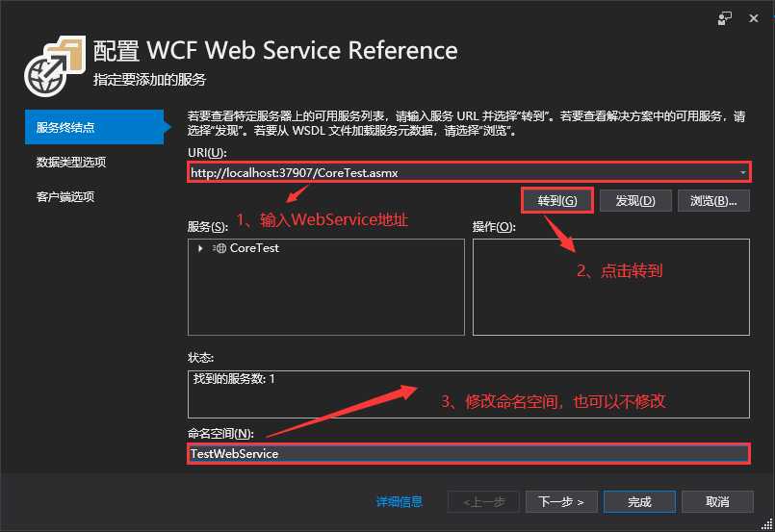
Task: Close the WCF Web Service Reference dialog
Action: 753,19
